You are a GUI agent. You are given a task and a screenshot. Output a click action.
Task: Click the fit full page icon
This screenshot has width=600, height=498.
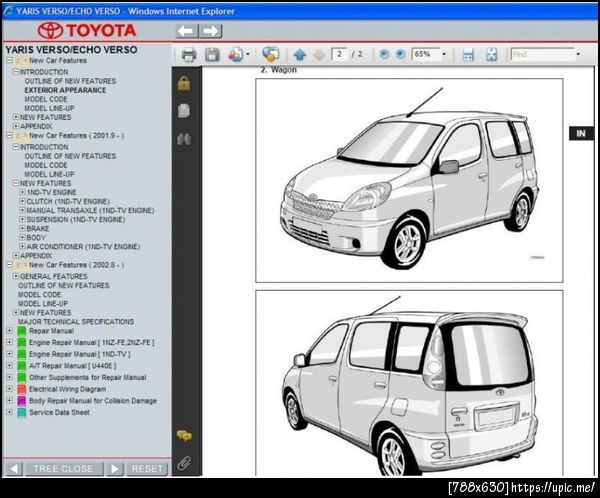coord(491,55)
